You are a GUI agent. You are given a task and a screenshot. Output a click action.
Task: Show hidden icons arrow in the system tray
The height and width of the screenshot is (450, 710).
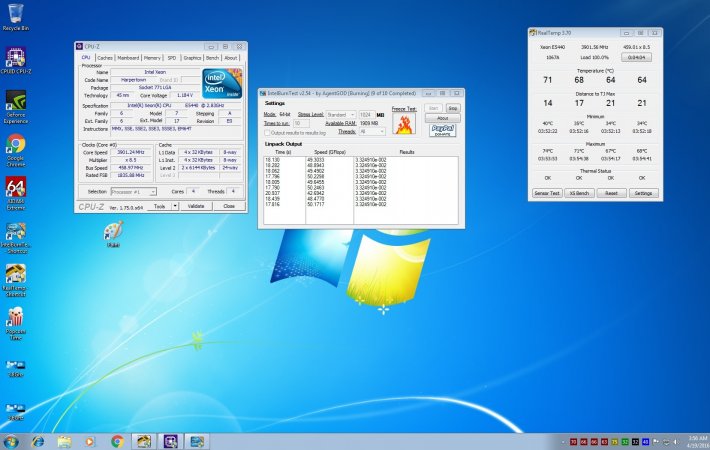[562, 442]
